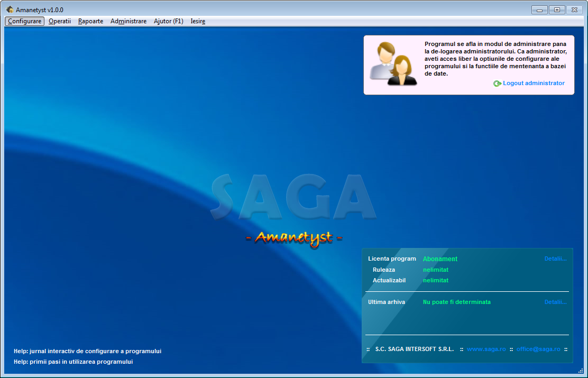Open the Configurare menu
This screenshot has height=378, width=588.
[25, 21]
